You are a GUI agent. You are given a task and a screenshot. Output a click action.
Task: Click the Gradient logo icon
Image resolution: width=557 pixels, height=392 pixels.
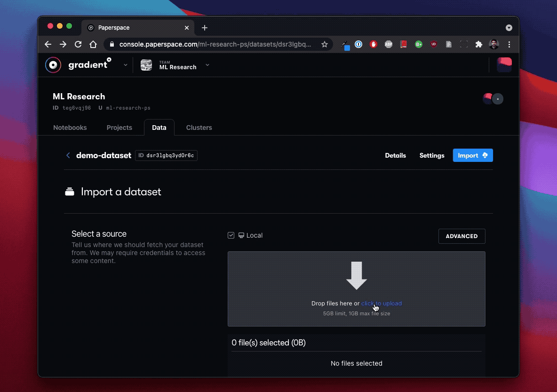click(x=53, y=64)
